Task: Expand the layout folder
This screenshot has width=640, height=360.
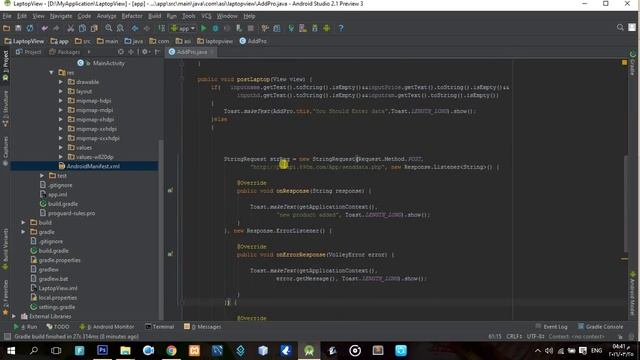Action: point(61,91)
